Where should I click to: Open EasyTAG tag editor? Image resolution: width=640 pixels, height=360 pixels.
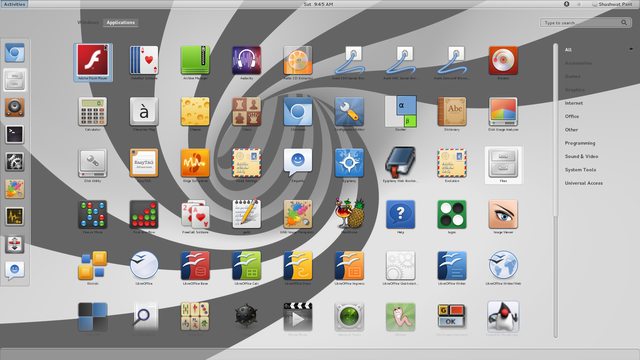tap(144, 163)
